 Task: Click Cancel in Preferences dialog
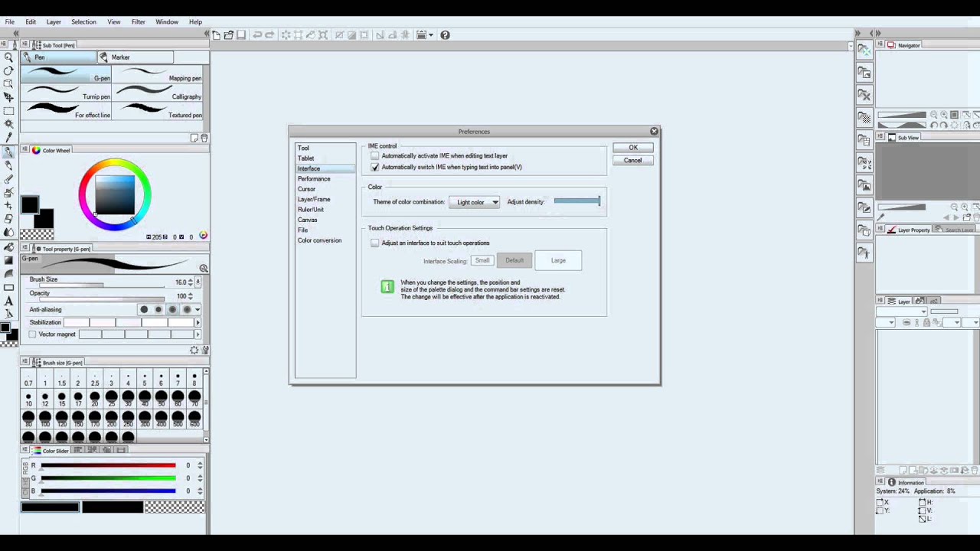click(633, 161)
